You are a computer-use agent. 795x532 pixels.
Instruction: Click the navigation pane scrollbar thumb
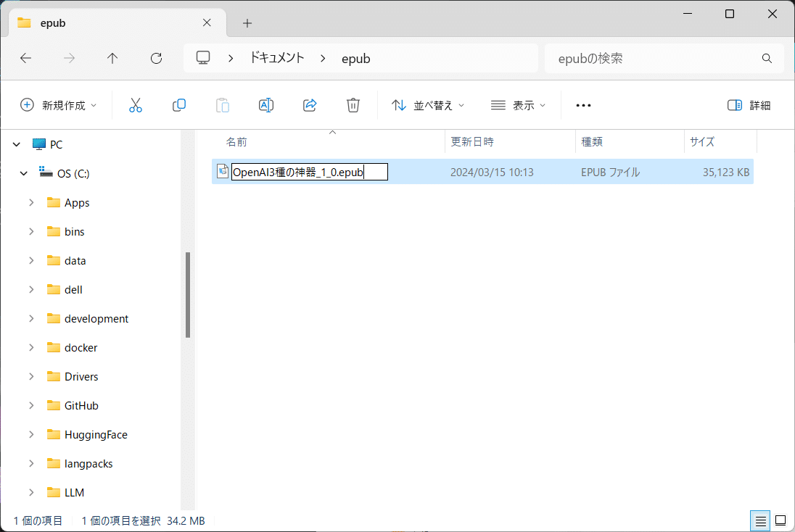188,295
